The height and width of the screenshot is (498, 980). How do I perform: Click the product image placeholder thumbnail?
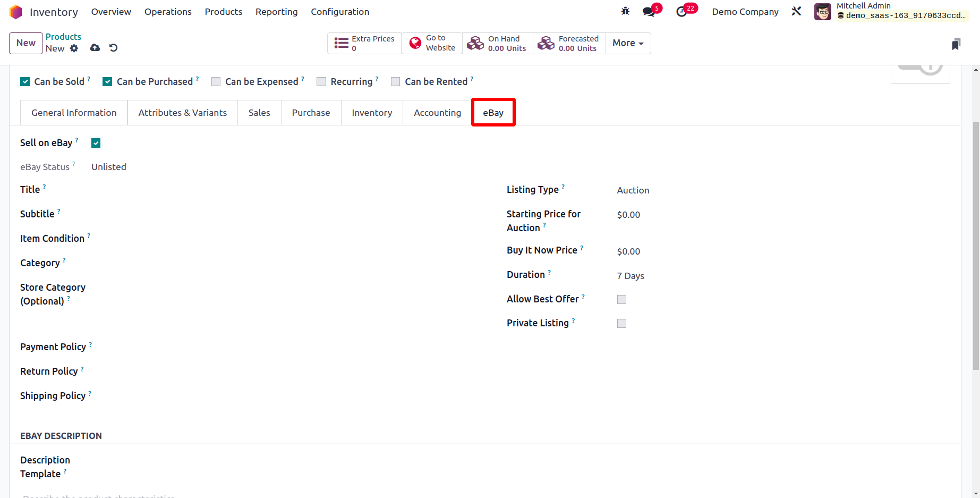tap(920, 74)
